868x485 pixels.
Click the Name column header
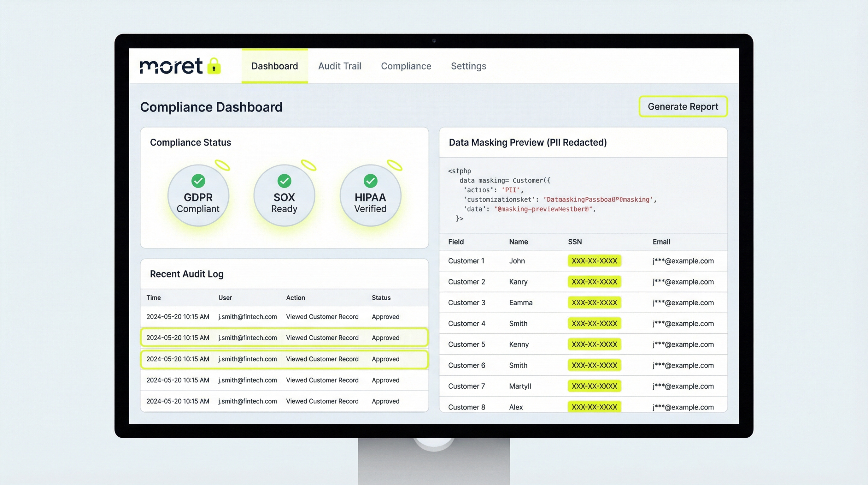pyautogui.click(x=518, y=242)
